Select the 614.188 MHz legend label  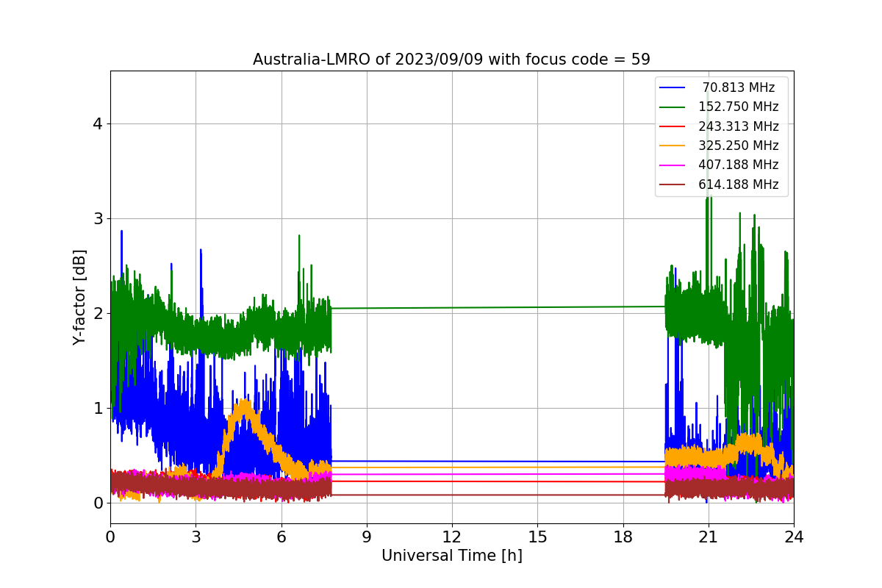point(739,184)
